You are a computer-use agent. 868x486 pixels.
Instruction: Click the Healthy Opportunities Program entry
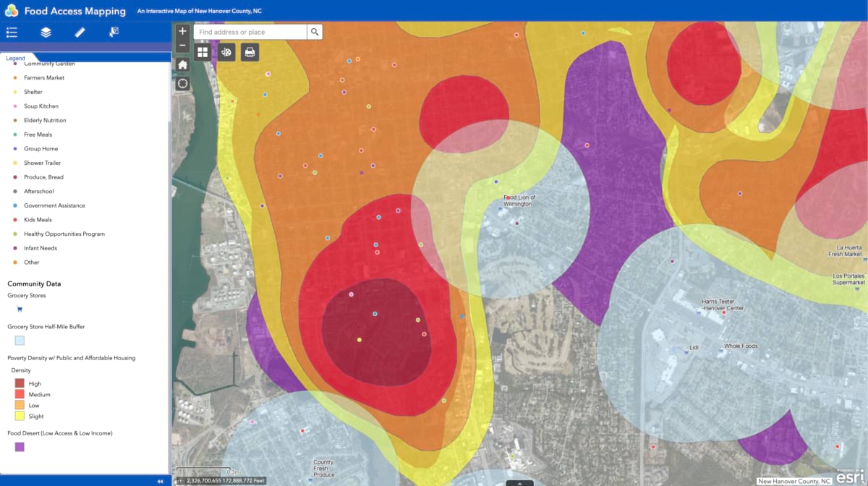(64, 234)
